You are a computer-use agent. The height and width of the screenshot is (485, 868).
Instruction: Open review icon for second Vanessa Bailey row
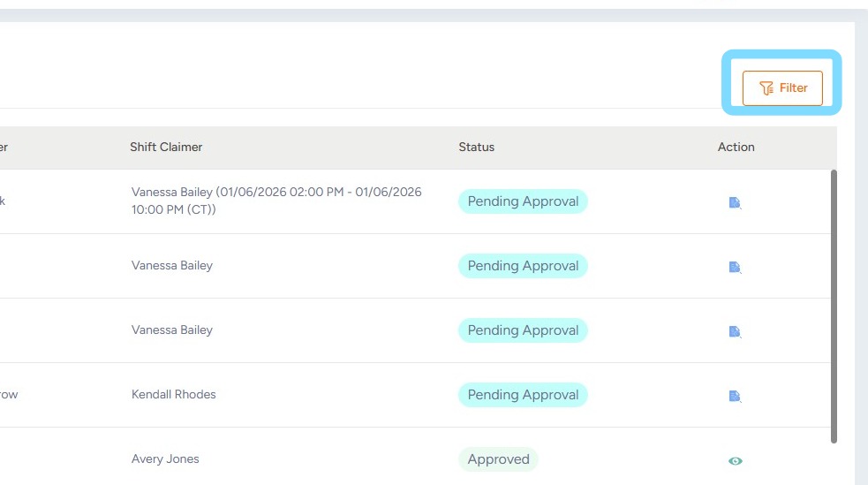point(735,267)
